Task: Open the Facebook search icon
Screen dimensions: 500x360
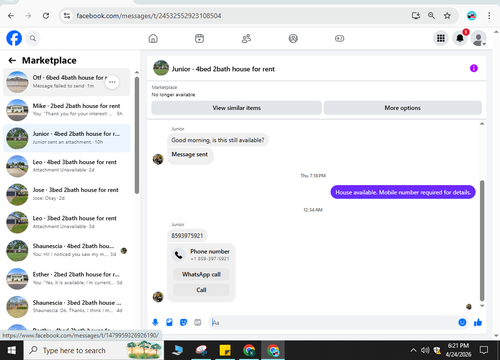Action: tap(33, 38)
